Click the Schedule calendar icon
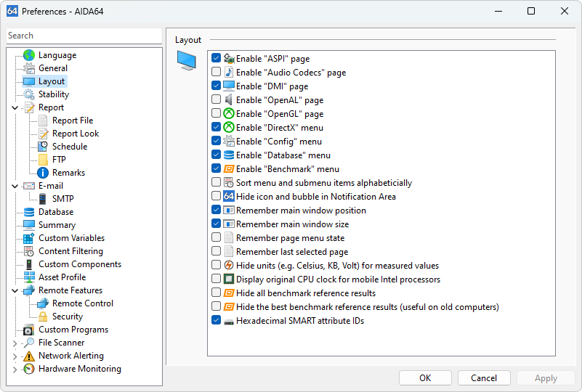This screenshot has height=392, width=582. pos(43,147)
